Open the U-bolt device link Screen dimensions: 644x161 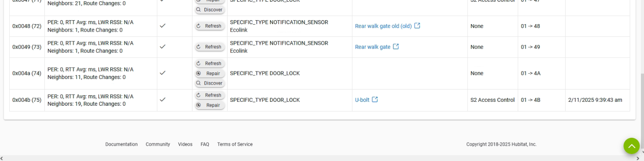(x=362, y=100)
